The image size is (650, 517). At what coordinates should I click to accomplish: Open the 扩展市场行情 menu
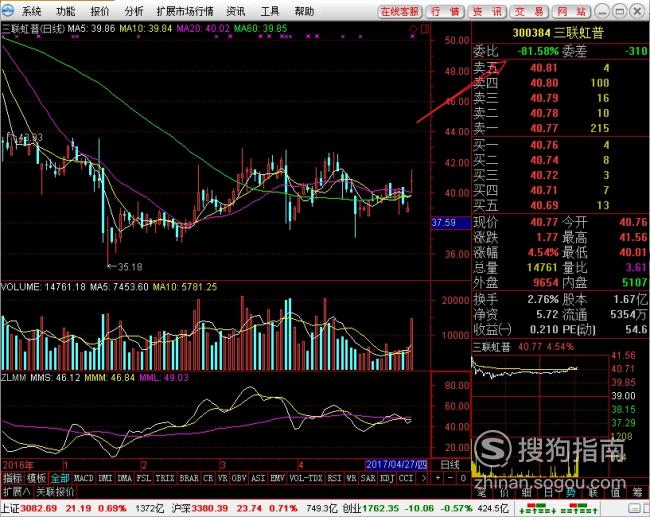click(185, 11)
